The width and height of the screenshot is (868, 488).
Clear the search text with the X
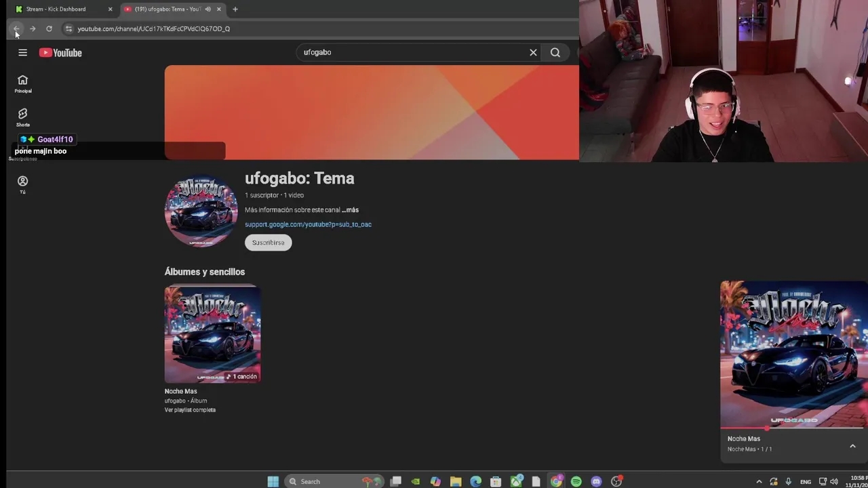533,52
